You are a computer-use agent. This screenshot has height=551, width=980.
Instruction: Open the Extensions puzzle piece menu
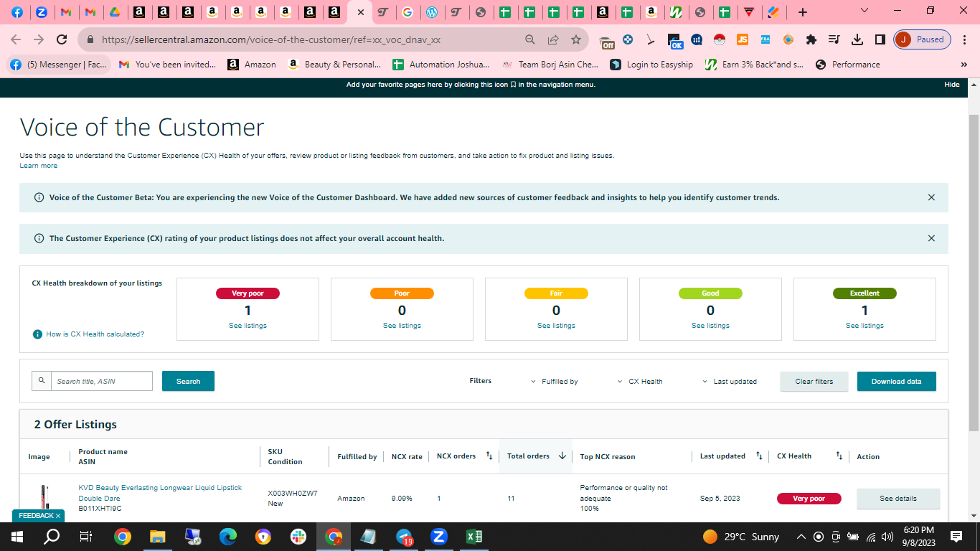(811, 40)
